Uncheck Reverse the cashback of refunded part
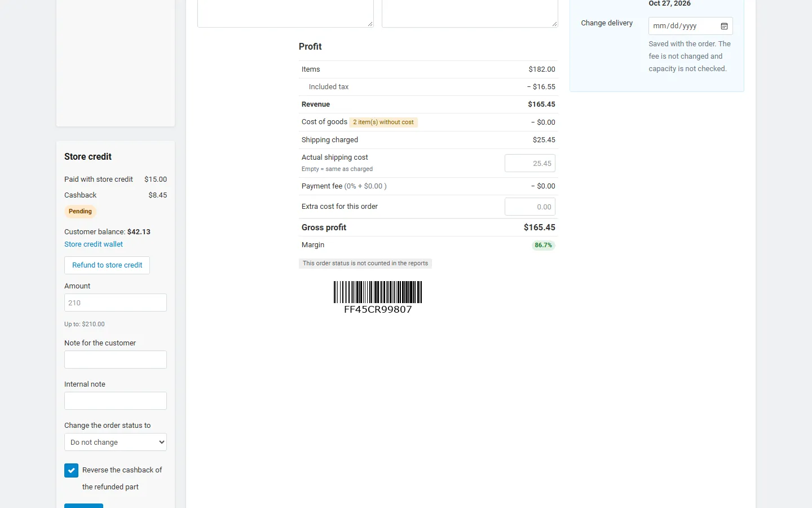 pos(72,470)
